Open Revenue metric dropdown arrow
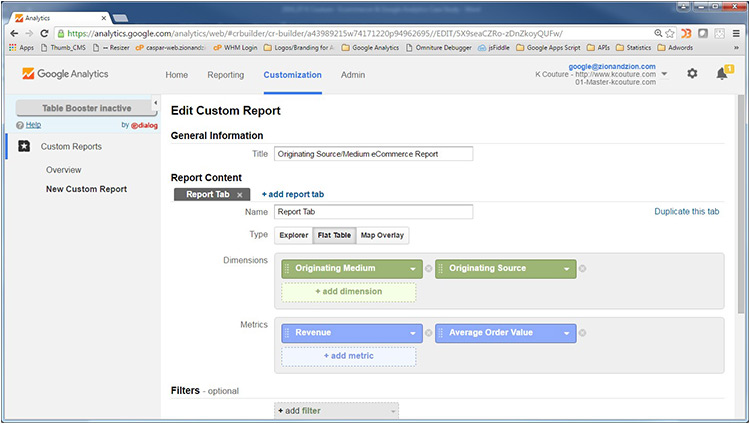Image resolution: width=750 pixels, height=425 pixels. [x=413, y=333]
